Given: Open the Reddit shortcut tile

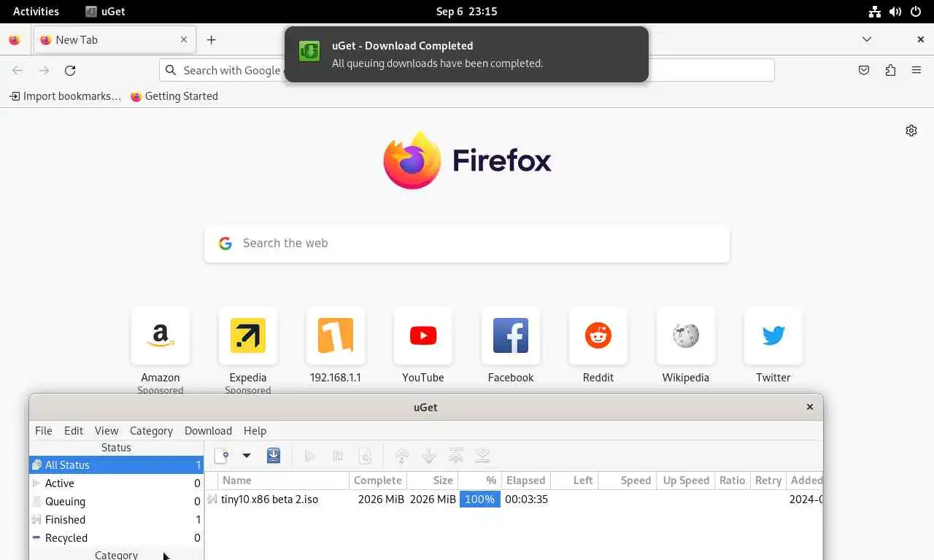Looking at the screenshot, I should (x=598, y=335).
